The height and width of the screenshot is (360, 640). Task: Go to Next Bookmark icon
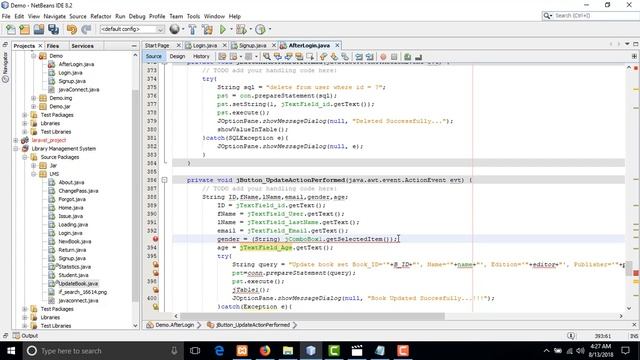pos(334,57)
